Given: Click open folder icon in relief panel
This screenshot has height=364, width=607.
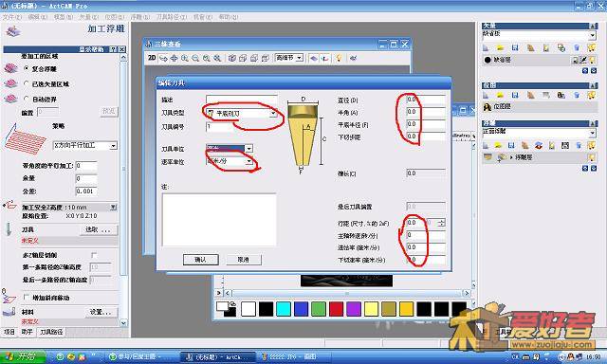Looking at the screenshot, I should [x=498, y=145].
